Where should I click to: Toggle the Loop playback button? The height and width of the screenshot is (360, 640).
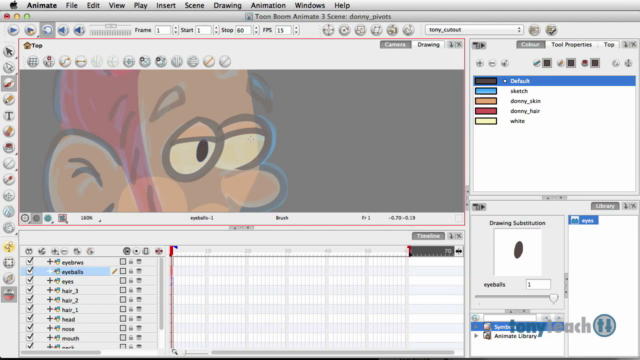[x=47, y=30]
